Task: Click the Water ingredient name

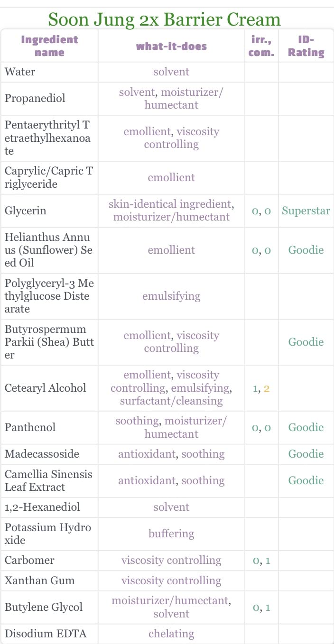Action: pyautogui.click(x=20, y=72)
